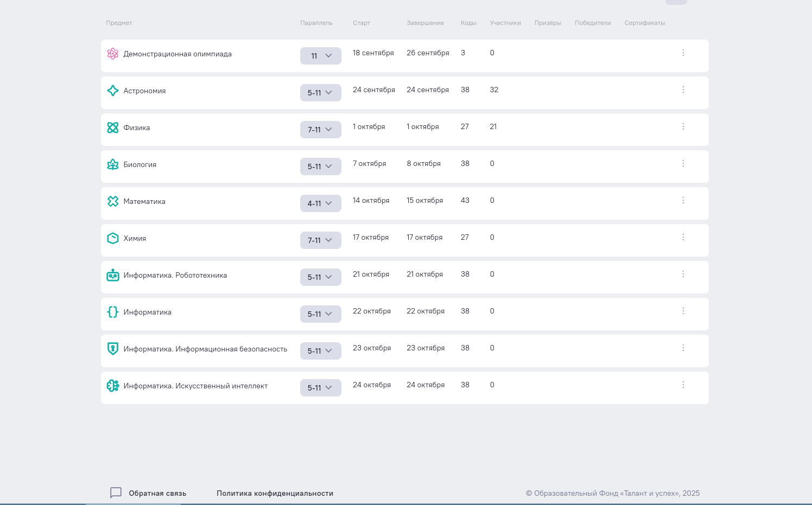Expand the parallel dropdown for Астрономия
The height and width of the screenshot is (505, 812).
[320, 93]
